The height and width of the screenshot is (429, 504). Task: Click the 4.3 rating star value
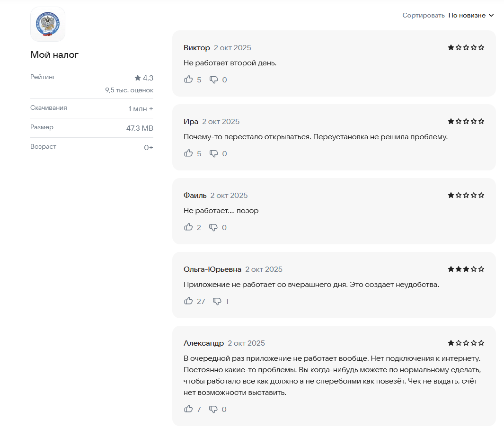coord(144,78)
